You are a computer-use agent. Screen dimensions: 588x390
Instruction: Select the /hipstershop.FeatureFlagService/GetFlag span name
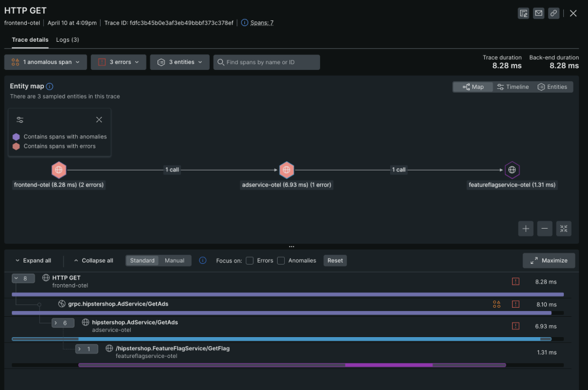pos(172,348)
